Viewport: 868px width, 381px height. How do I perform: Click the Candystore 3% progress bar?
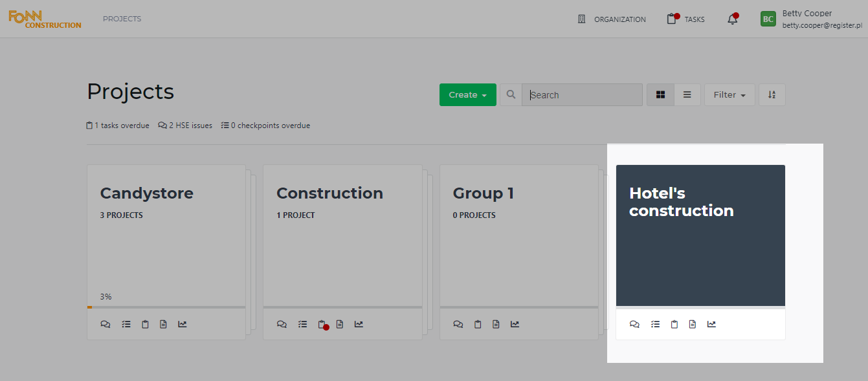(x=166, y=307)
